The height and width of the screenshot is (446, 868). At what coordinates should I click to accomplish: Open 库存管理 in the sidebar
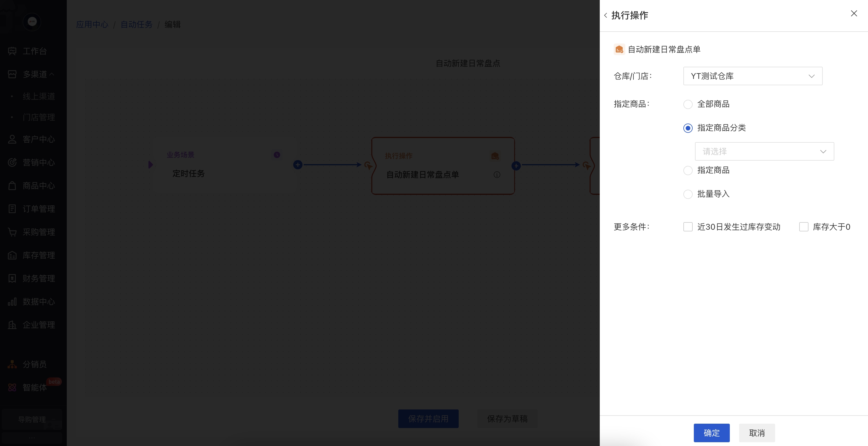[38, 255]
